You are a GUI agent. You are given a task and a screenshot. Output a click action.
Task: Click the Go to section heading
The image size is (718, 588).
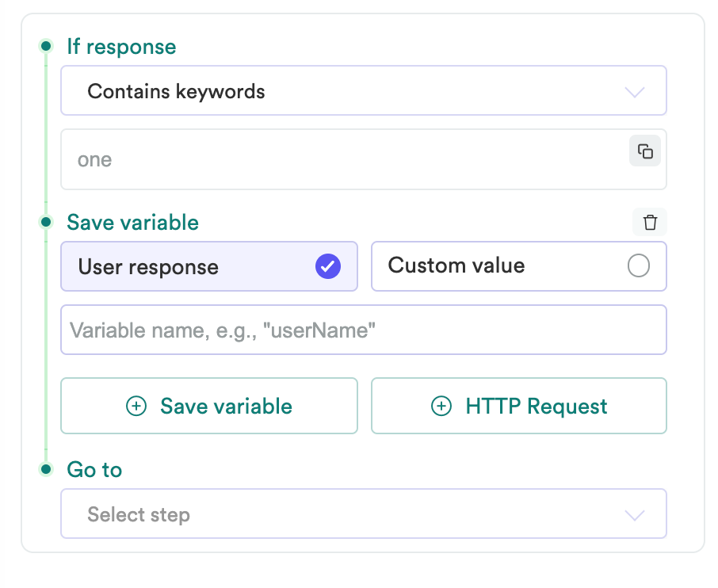tap(94, 470)
